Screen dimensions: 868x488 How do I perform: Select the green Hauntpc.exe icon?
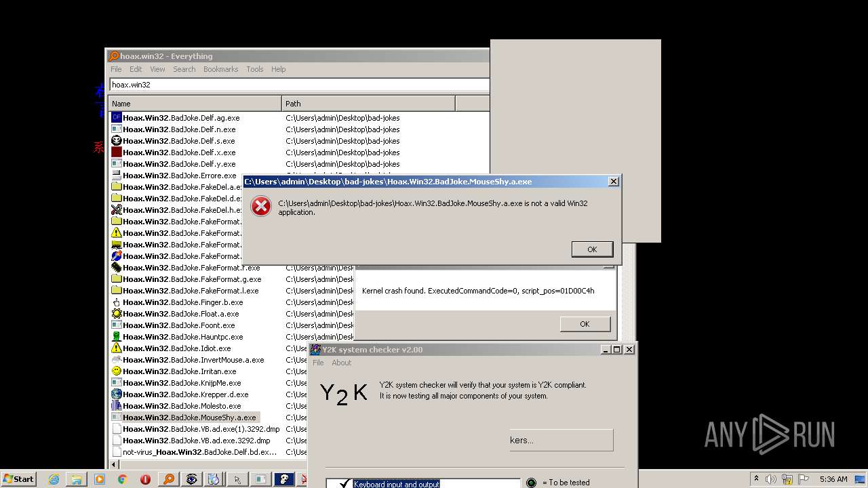click(x=116, y=337)
